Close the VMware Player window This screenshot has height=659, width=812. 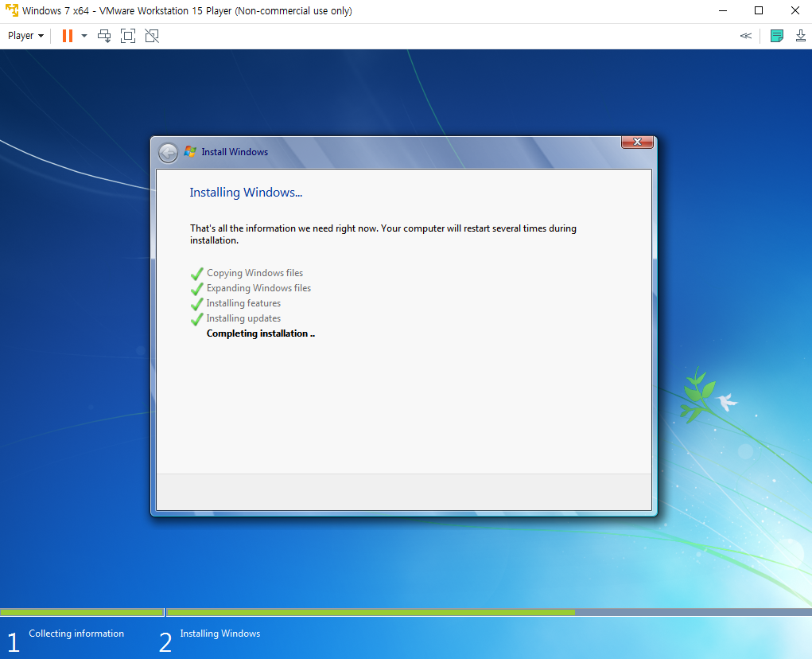(795, 10)
